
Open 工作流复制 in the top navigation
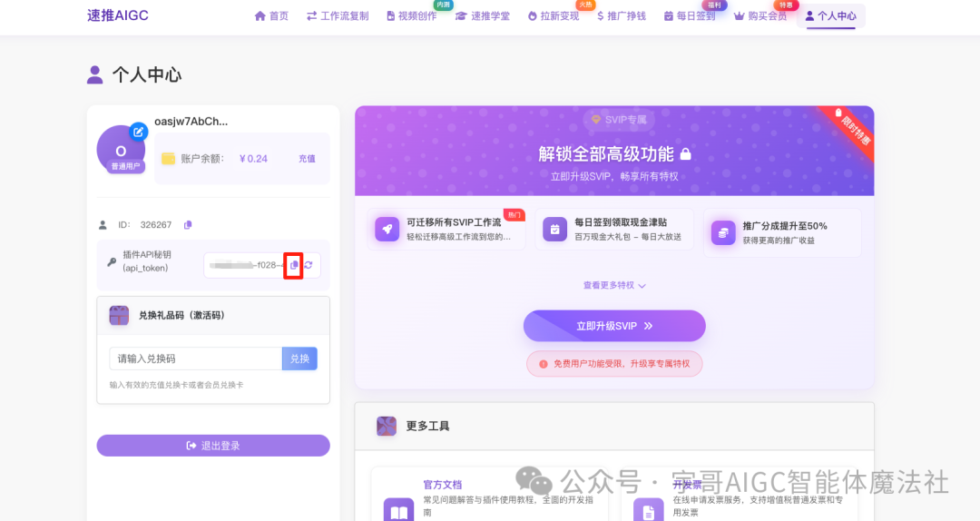(x=338, y=16)
